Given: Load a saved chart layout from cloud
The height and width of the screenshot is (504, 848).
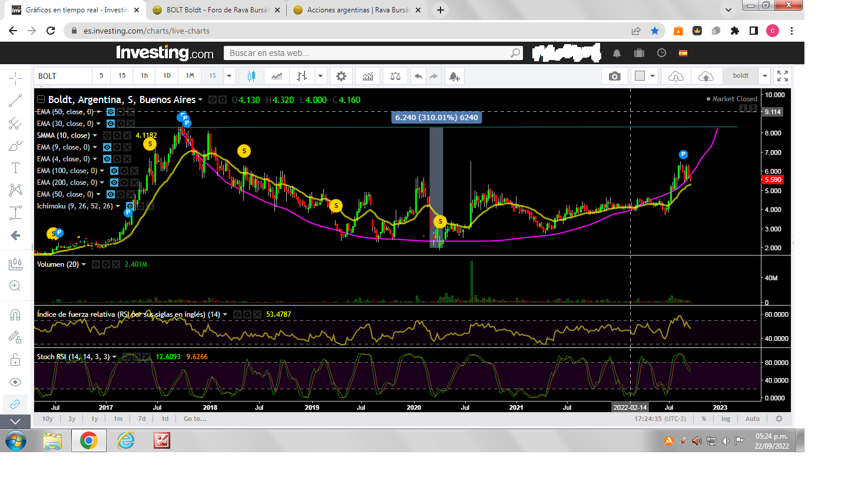Looking at the screenshot, I should [675, 76].
